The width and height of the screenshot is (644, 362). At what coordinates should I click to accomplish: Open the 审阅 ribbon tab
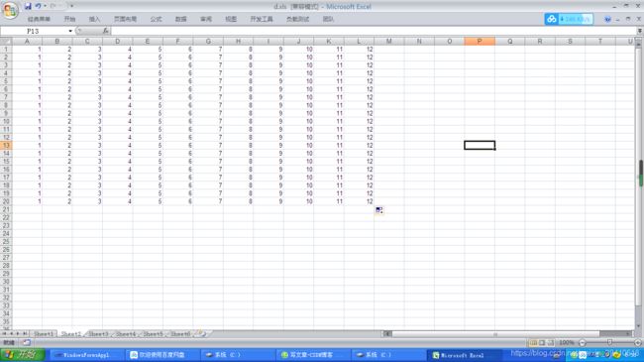pos(206,19)
